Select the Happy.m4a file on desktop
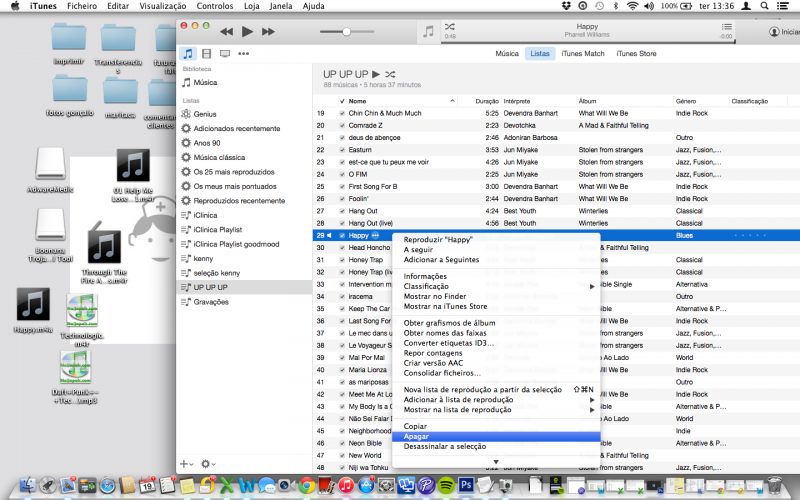 (x=33, y=310)
